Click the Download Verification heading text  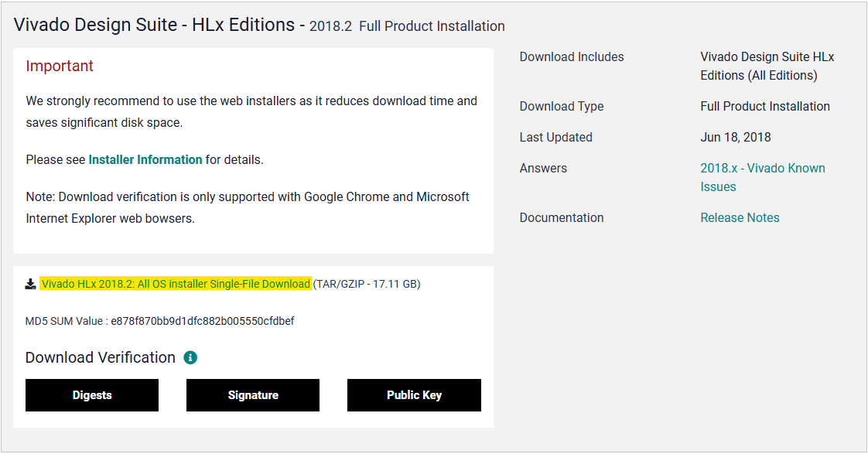(x=101, y=357)
